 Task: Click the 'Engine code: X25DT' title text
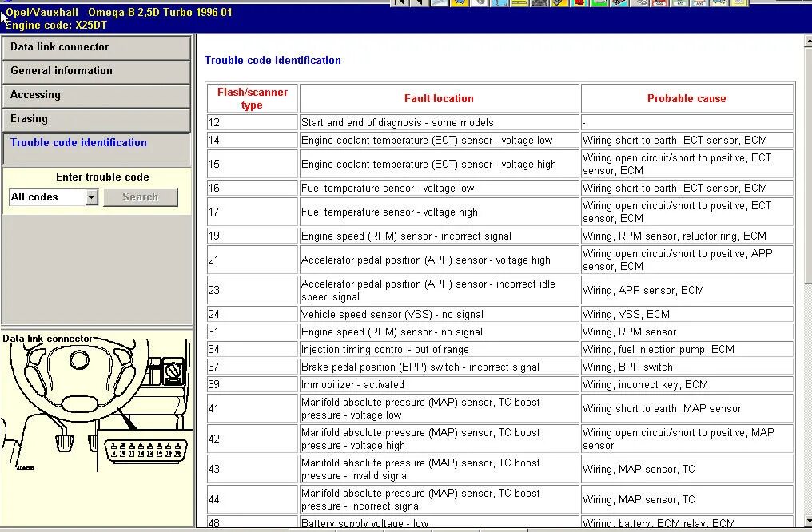tap(57, 25)
